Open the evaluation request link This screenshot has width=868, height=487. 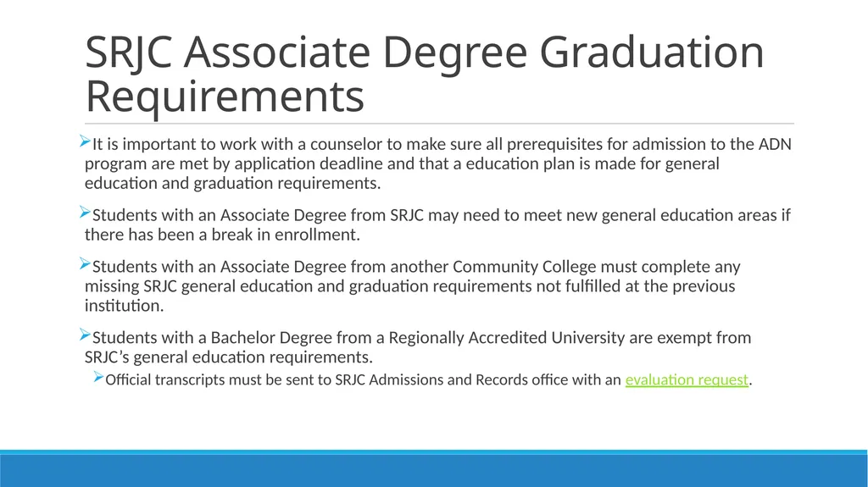[x=687, y=379]
